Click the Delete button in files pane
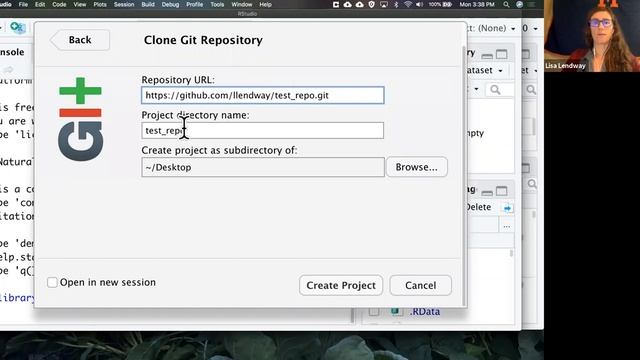The width and height of the screenshot is (640, 360). 479,207
